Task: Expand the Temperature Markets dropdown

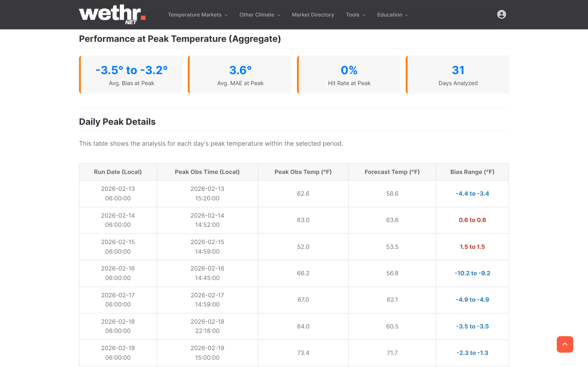Action: 198,15
